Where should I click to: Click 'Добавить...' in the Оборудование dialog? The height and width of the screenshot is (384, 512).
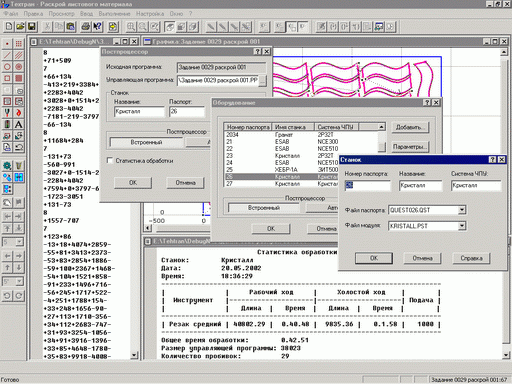[410, 127]
